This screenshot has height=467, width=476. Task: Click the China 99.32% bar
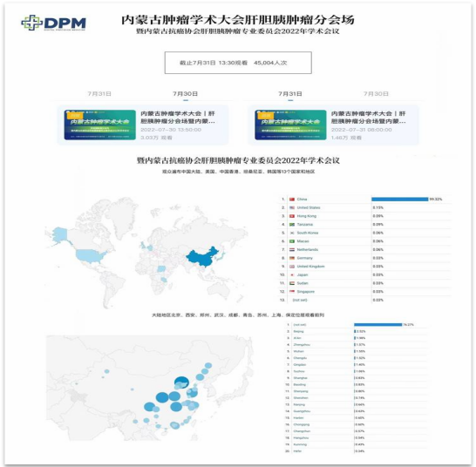[400, 200]
